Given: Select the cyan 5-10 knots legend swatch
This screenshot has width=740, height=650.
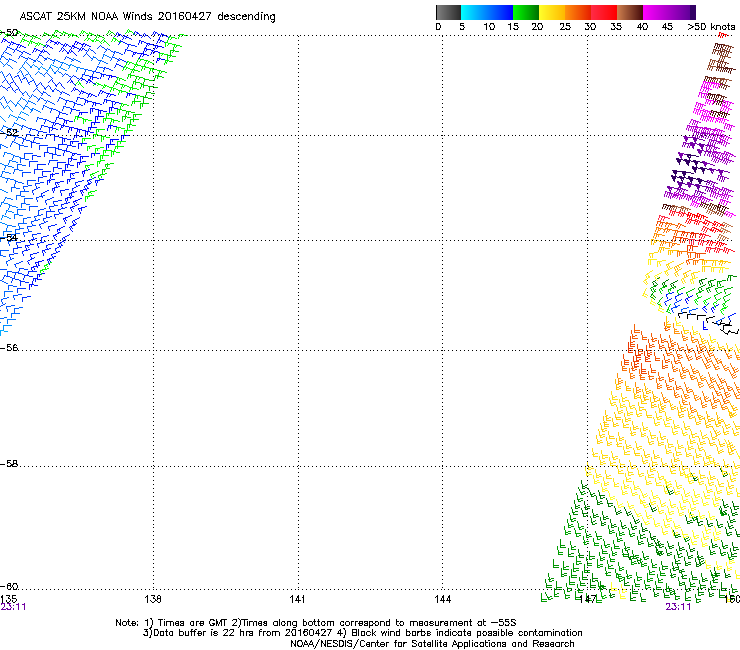Looking at the screenshot, I should click(474, 12).
